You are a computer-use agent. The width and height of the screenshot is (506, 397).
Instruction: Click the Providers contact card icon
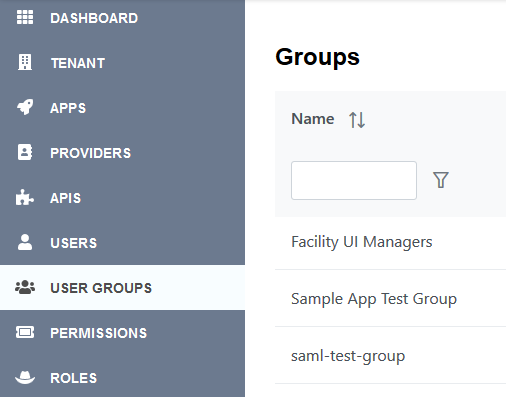click(x=25, y=152)
